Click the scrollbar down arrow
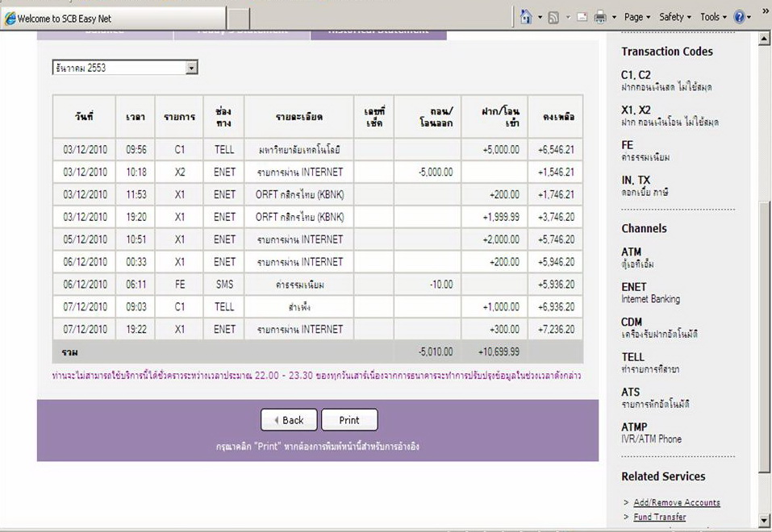This screenshot has height=532, width=772. tap(764, 520)
